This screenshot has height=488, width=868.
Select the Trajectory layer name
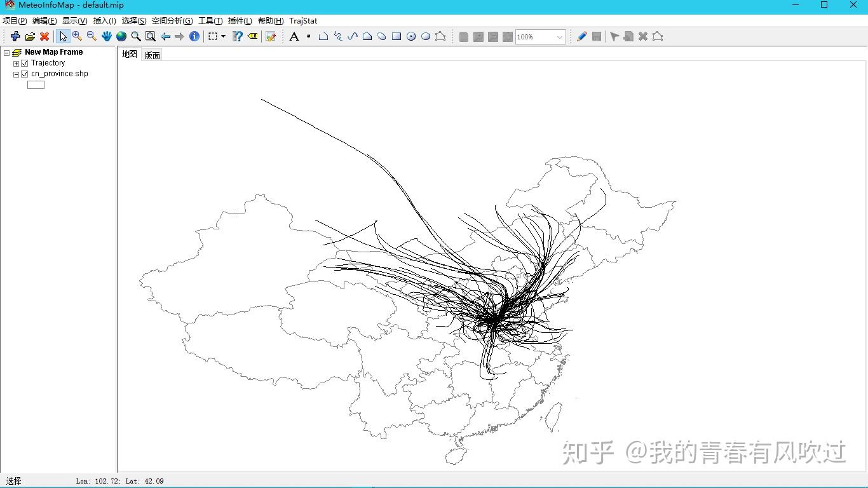(48, 63)
